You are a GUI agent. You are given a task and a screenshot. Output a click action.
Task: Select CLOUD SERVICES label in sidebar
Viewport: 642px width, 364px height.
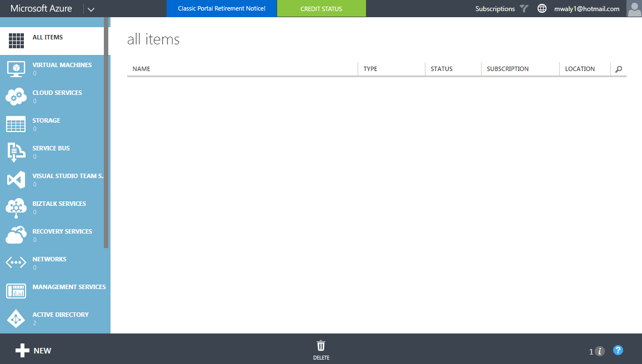click(x=57, y=93)
